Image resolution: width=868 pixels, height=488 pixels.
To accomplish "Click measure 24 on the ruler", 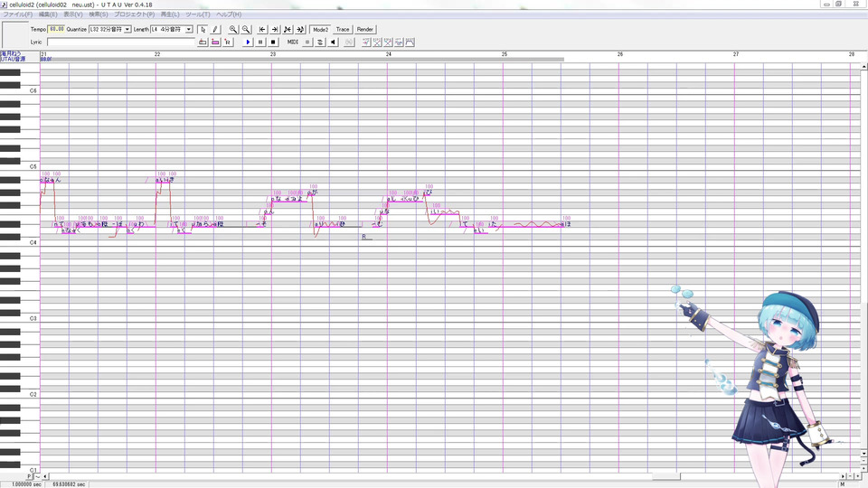I will click(389, 54).
